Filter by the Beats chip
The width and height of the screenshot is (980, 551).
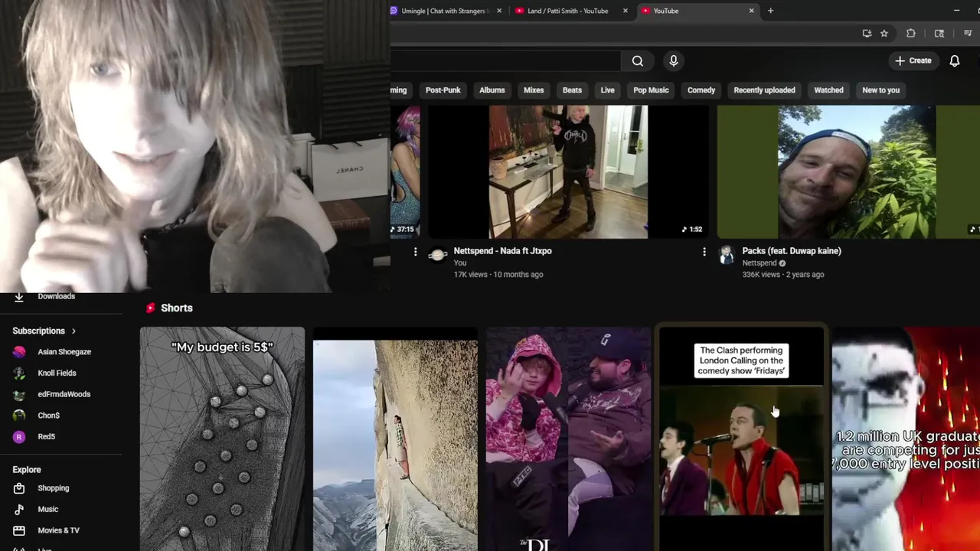click(x=572, y=90)
